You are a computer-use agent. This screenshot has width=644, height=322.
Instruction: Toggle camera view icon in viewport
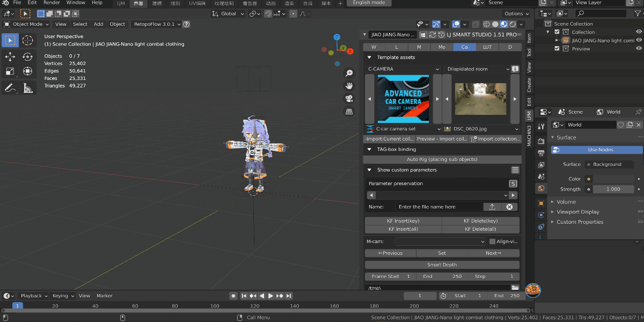click(349, 99)
